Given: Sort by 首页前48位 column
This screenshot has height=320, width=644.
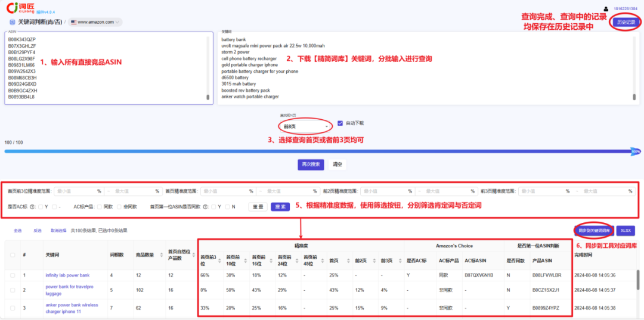Looking at the screenshot, I should (x=323, y=260).
